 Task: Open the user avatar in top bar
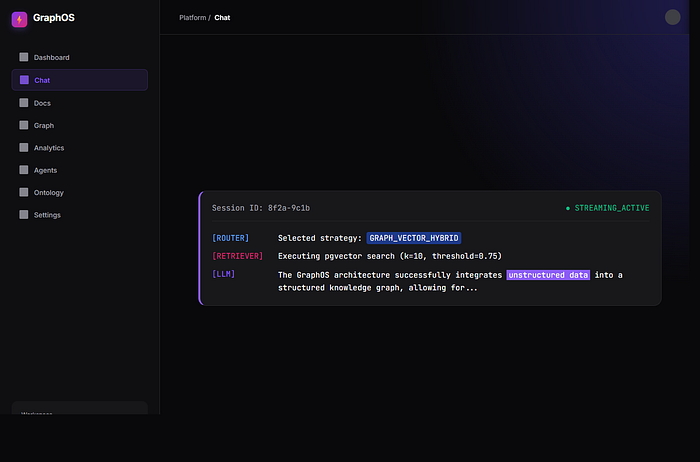tap(672, 17)
